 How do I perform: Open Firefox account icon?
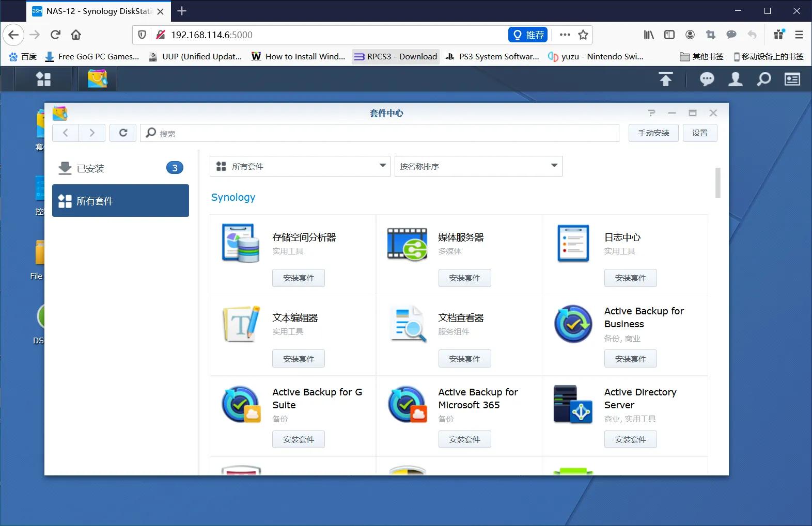[690, 35]
